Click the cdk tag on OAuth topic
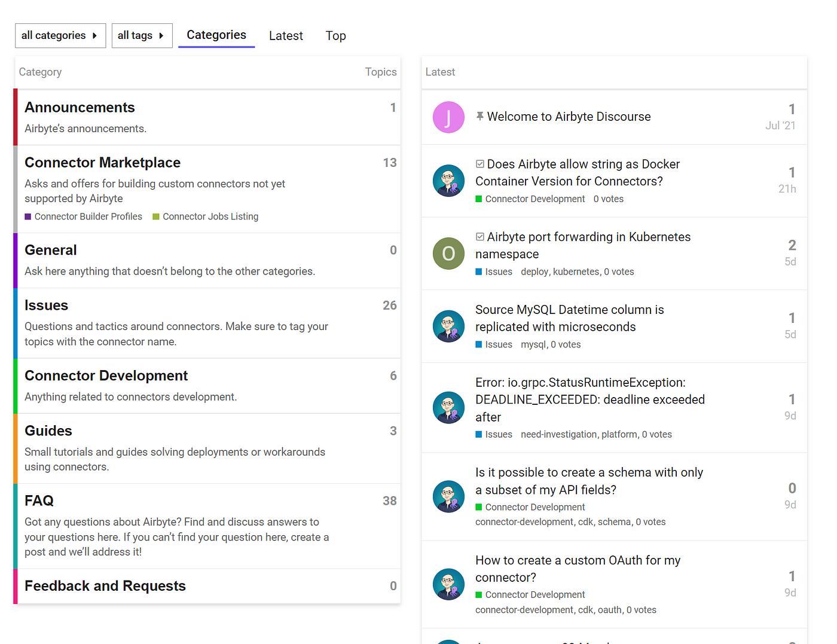The height and width of the screenshot is (644, 837). click(585, 610)
